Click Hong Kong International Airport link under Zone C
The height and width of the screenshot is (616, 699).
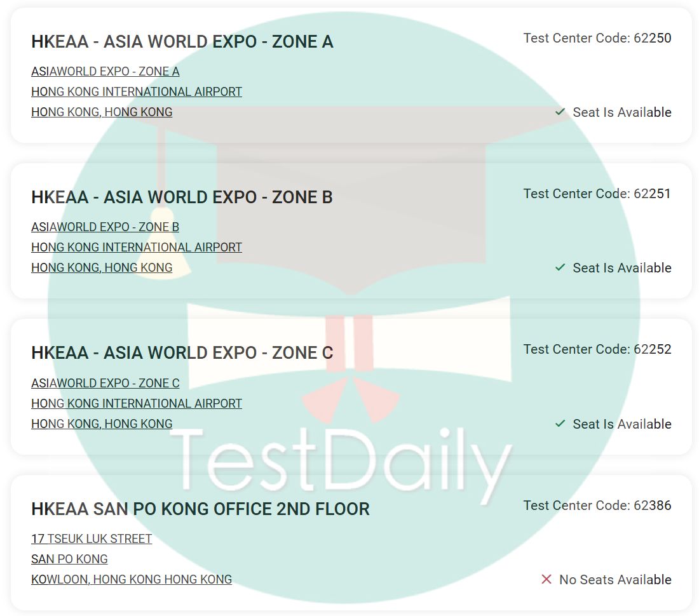pyautogui.click(x=137, y=403)
